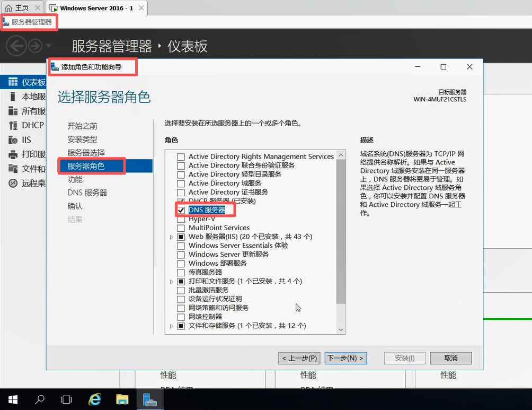Image resolution: width=532 pixels, height=410 pixels.
Task: Expand Web 服务器(IIS) role tree
Action: pyautogui.click(x=171, y=237)
